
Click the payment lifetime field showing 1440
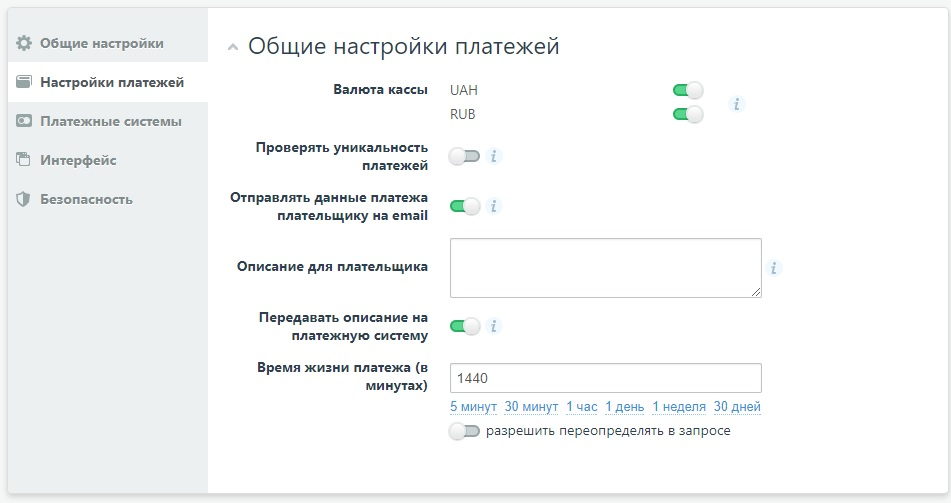coord(605,378)
